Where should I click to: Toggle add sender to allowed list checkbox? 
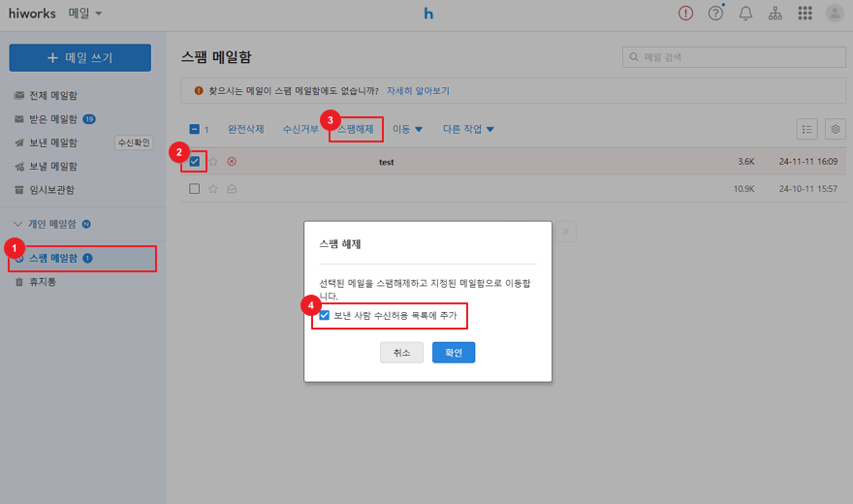(325, 315)
